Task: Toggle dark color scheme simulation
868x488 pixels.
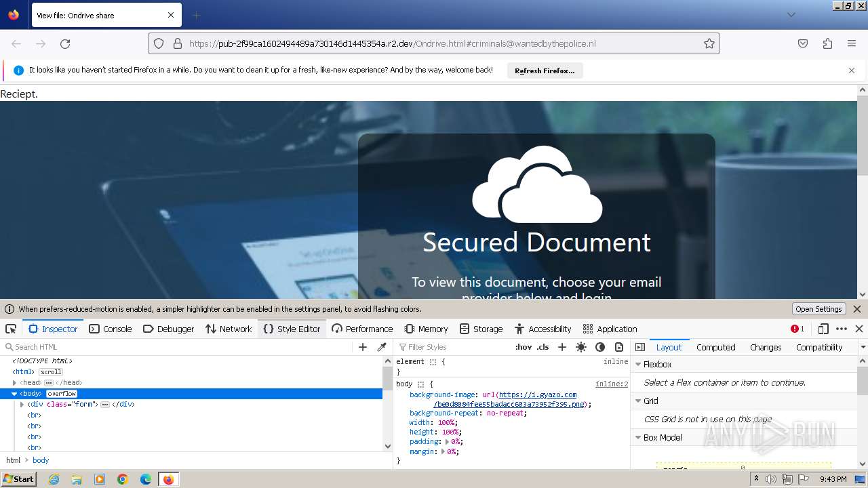Action: coord(600,347)
